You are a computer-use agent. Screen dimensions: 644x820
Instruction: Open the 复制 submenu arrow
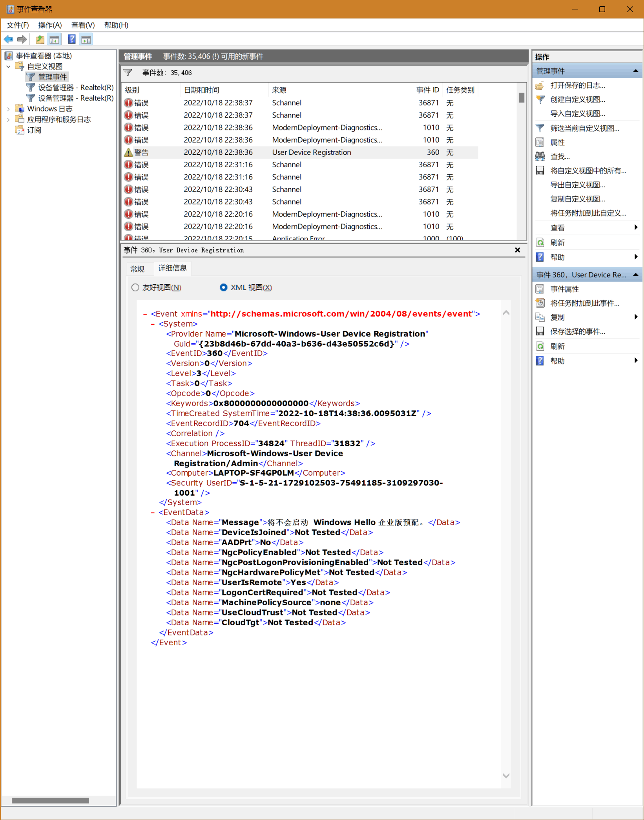pyautogui.click(x=636, y=317)
